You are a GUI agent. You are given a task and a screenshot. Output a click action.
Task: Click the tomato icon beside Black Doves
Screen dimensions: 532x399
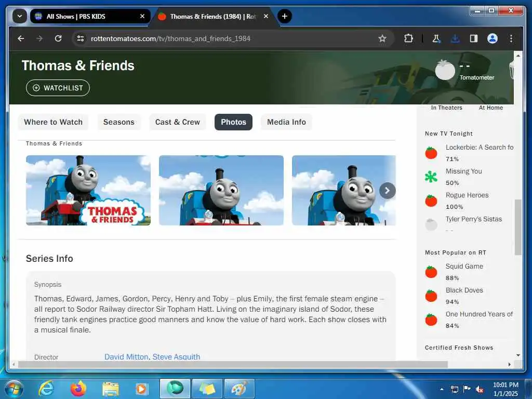[x=431, y=296]
